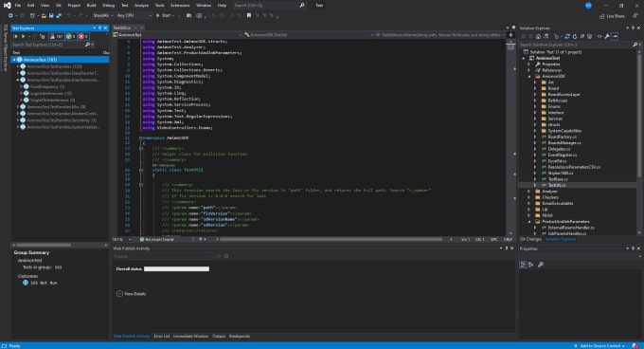
Task: Open the Analyze menu
Action: (x=141, y=6)
